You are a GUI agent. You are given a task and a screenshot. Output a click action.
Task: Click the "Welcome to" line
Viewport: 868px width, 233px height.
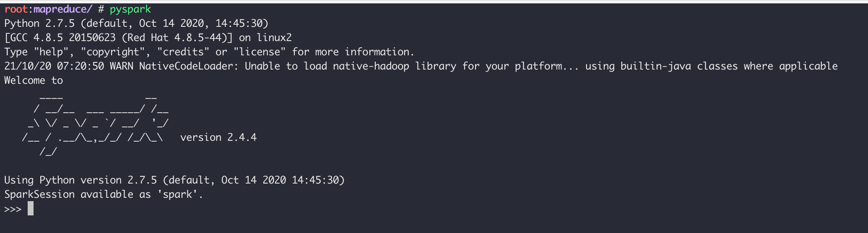click(34, 80)
